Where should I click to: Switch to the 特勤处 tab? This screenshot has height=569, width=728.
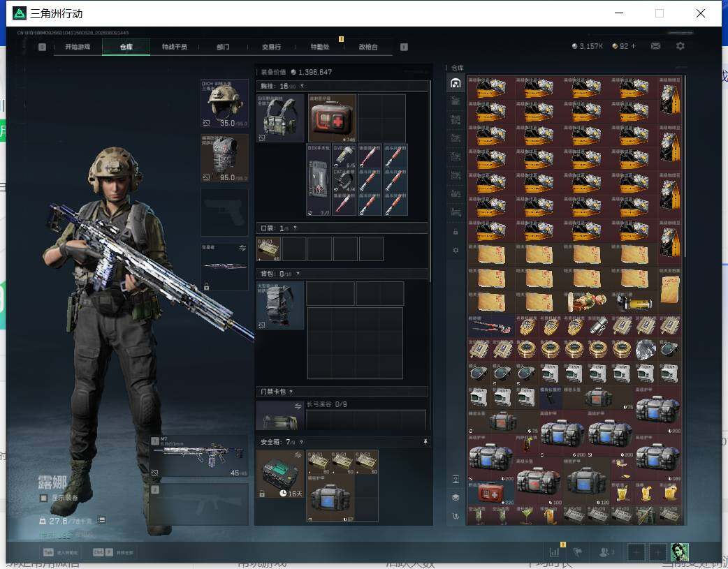[319, 47]
